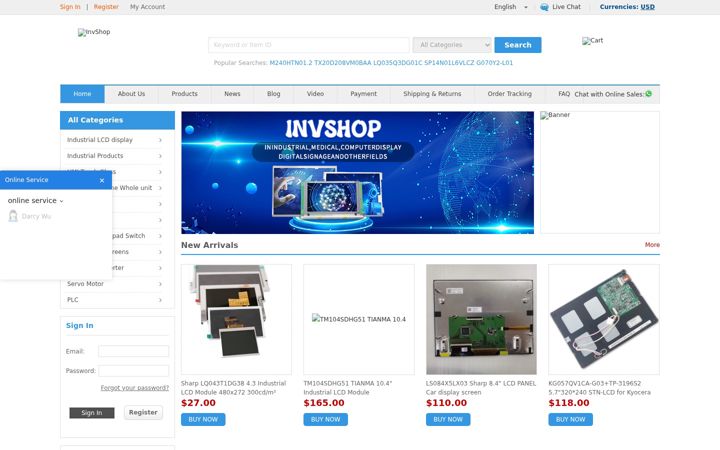Buy the $27.00 Sharp LCD module
The width and height of the screenshot is (720, 450).
[x=203, y=420]
